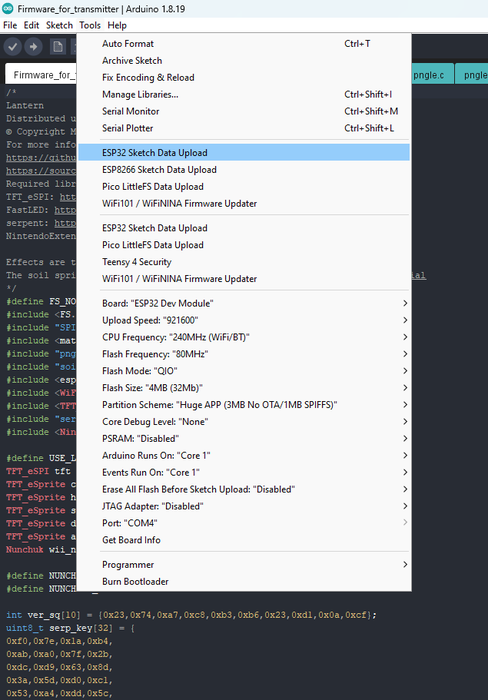488x700 pixels.
Task: Click the Upload arrow toolbar icon
Action: [33, 46]
